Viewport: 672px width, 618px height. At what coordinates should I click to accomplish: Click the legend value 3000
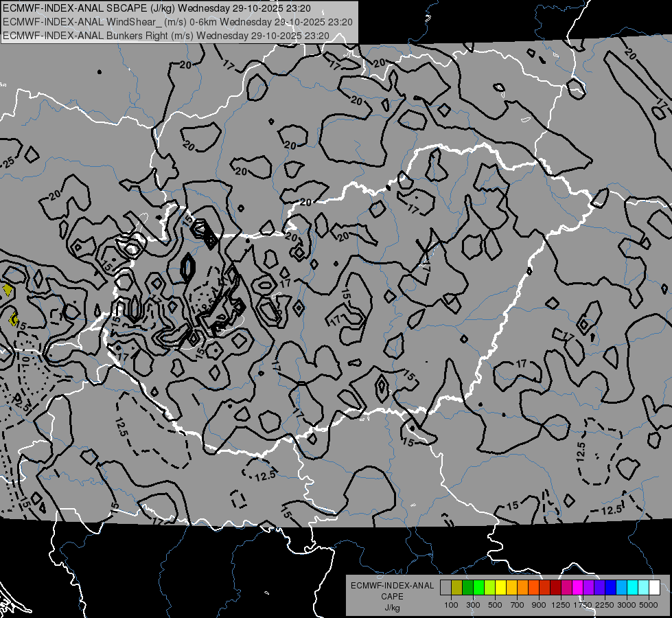pos(627,605)
